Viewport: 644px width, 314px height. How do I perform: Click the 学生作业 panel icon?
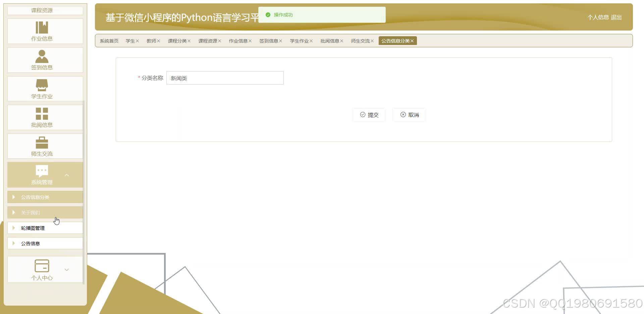point(41,85)
